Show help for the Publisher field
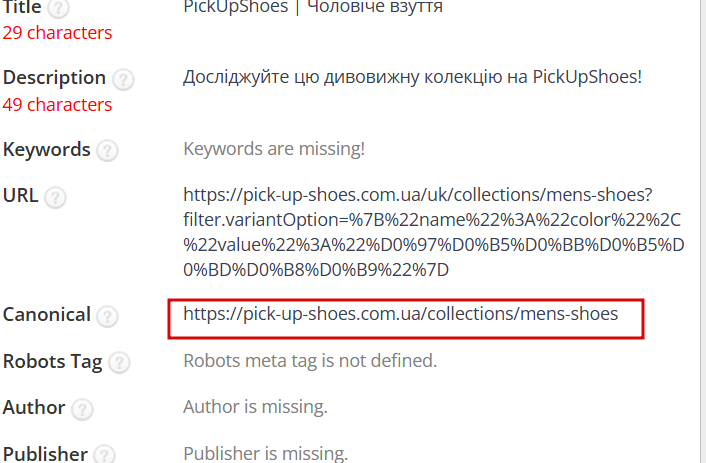706x463 pixels. click(105, 454)
